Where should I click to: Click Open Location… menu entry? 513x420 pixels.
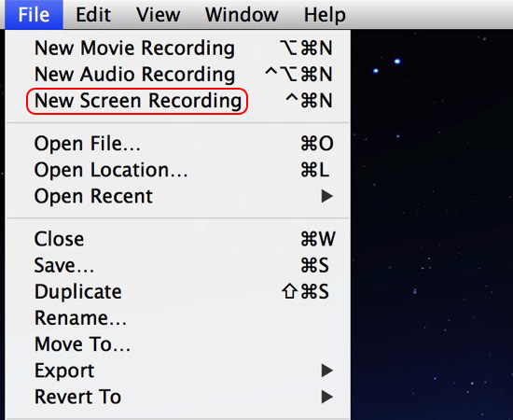178,170
